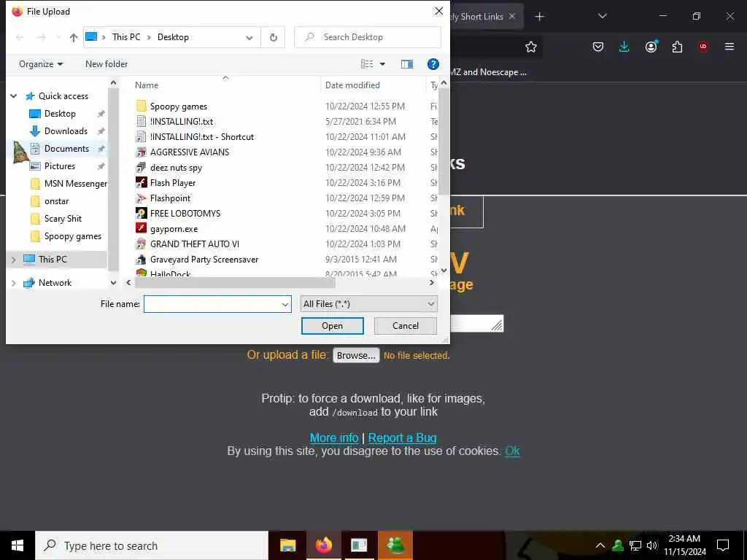Viewport: 747px width, 560px height.
Task: Open Firefox Pocket save icon
Action: pos(598,47)
